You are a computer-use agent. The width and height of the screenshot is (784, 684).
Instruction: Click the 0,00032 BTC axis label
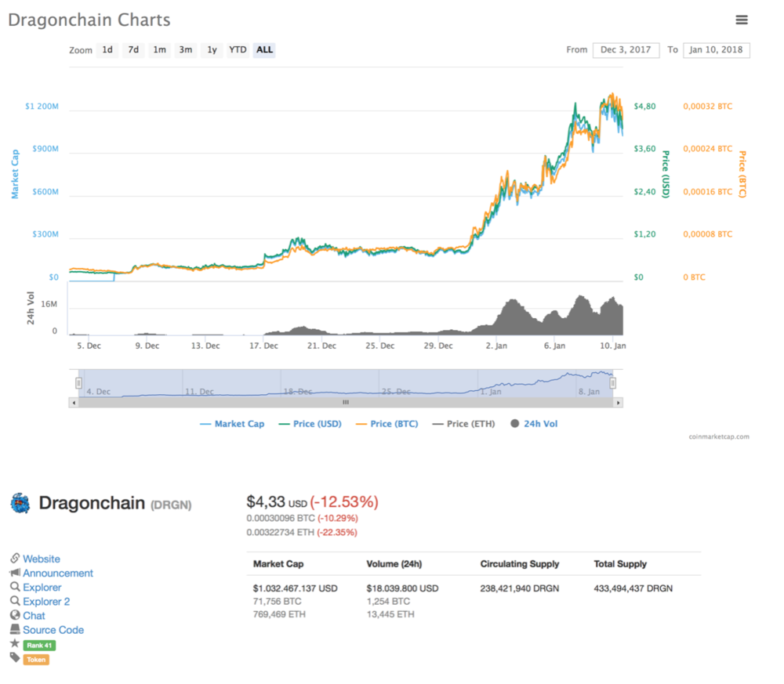click(707, 107)
